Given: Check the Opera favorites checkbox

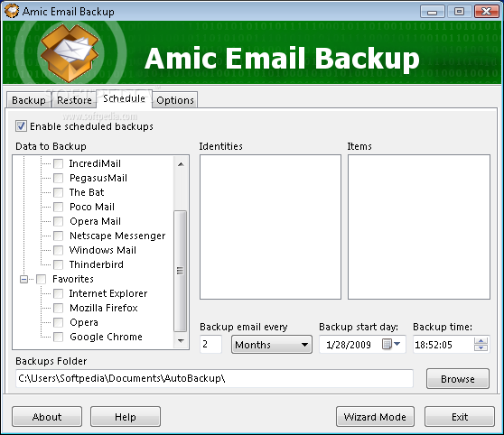Looking at the screenshot, I should tap(58, 322).
